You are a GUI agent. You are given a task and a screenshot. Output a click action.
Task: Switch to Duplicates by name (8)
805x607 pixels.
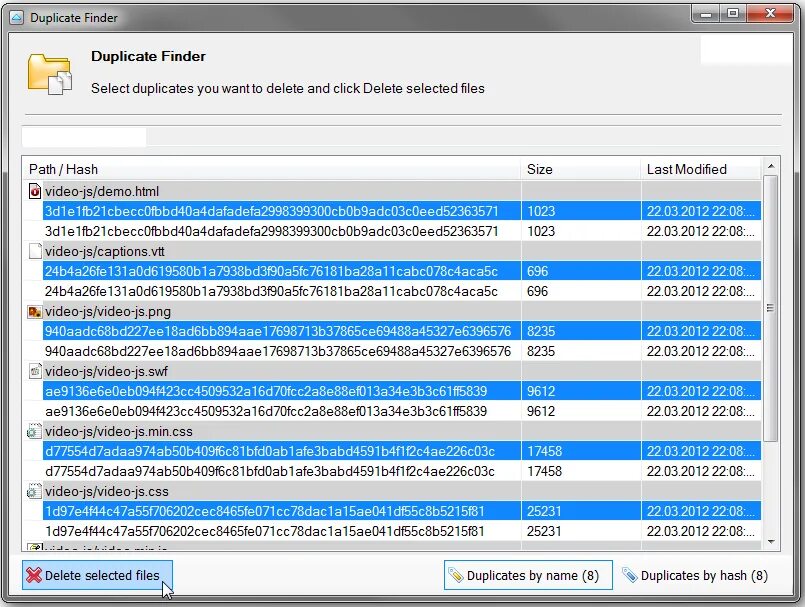click(x=528, y=575)
